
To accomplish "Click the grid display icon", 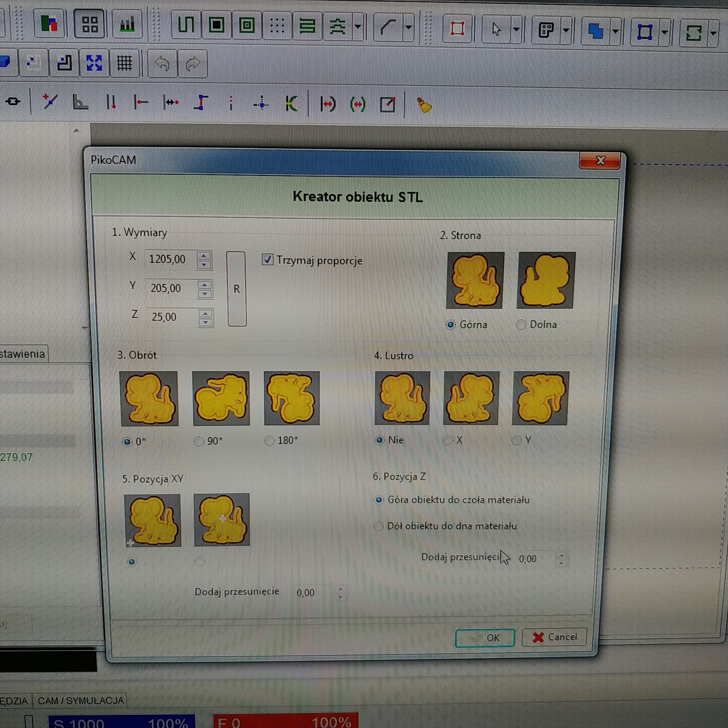I will coord(125,63).
